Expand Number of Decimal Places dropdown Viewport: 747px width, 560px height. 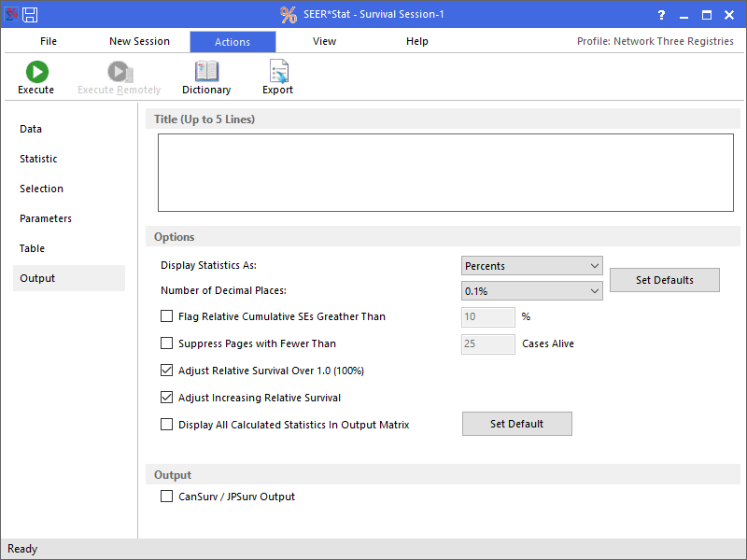(532, 291)
